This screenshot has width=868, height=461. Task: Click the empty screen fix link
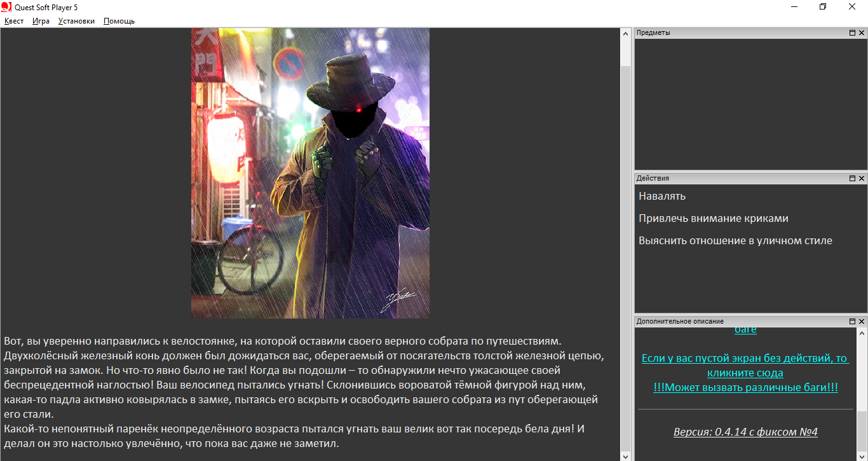point(745,366)
